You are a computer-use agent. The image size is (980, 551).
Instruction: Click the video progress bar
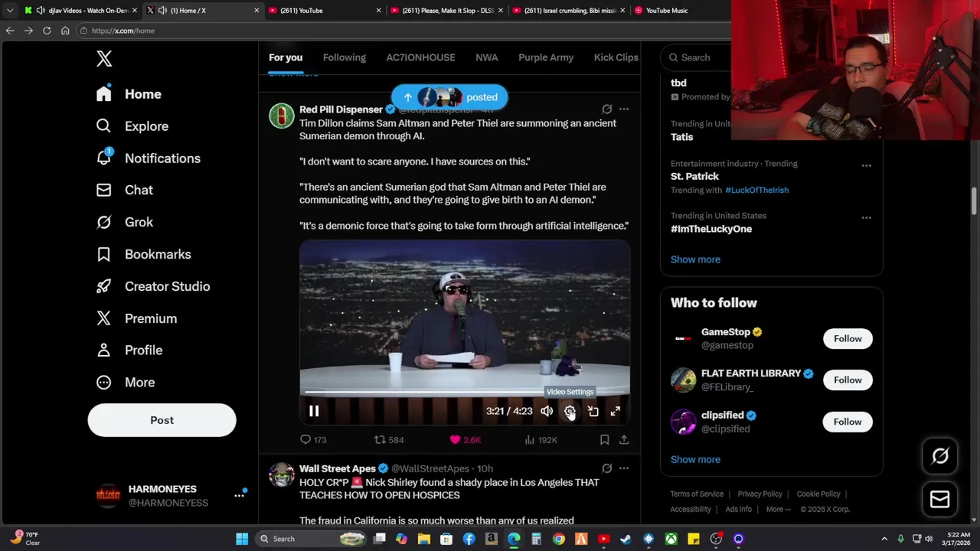pyautogui.click(x=465, y=392)
